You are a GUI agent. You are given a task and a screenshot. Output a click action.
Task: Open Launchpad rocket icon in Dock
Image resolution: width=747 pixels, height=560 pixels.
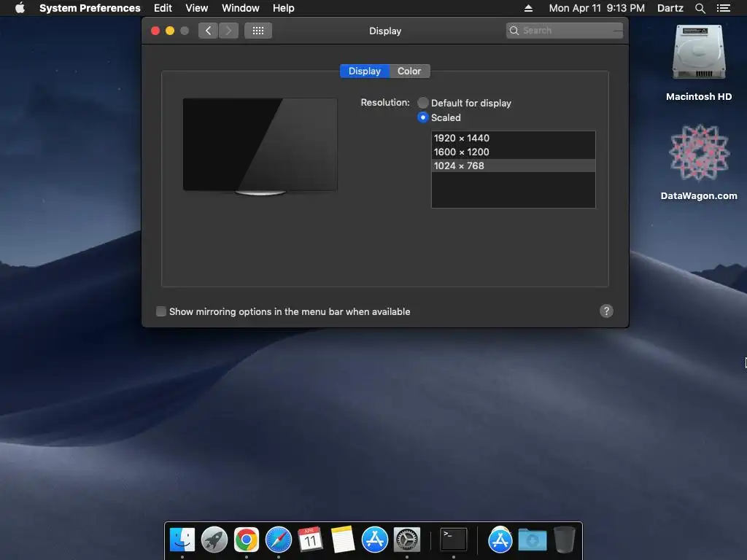tap(214, 540)
